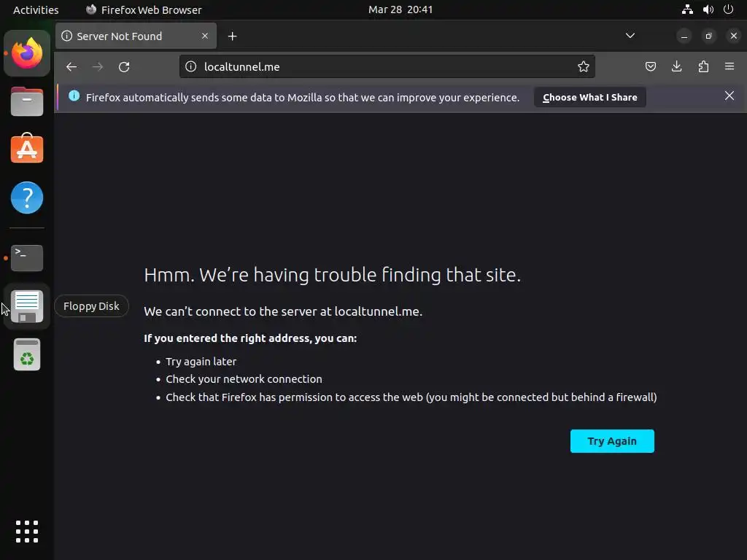The height and width of the screenshot is (560, 747).
Task: Open Activities overview
Action: click(x=36, y=9)
